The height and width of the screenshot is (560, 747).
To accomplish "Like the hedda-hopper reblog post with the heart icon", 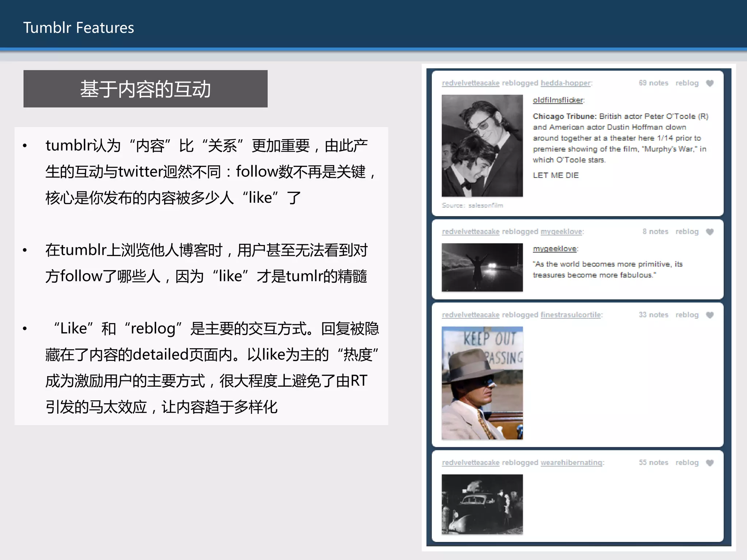I will 709,83.
